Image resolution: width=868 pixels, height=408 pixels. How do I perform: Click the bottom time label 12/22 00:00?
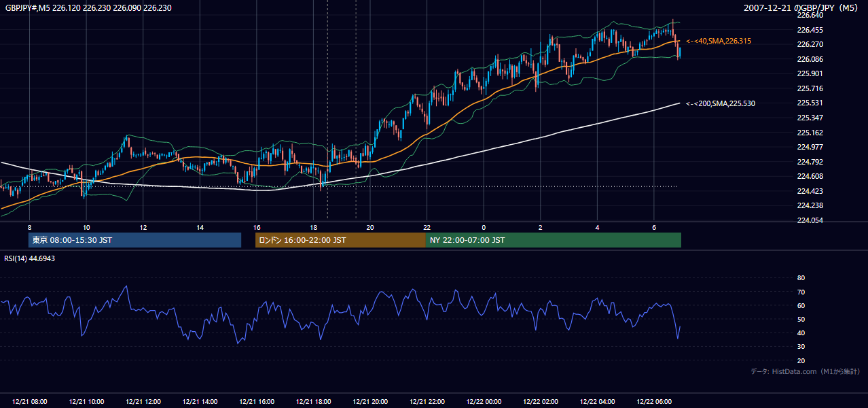tap(484, 402)
